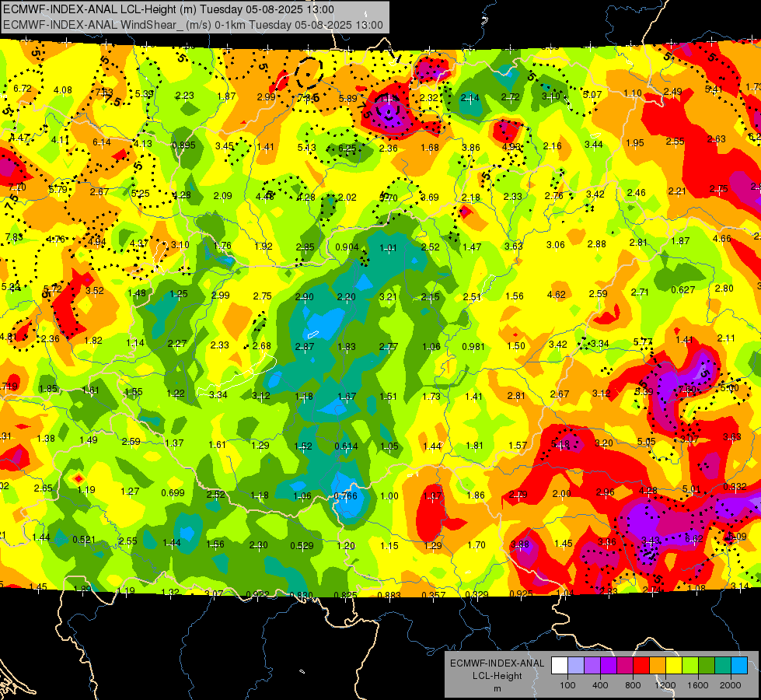Screen dimensions: 761x700
Task: Click the map value 2.49
Action: (x=672, y=91)
